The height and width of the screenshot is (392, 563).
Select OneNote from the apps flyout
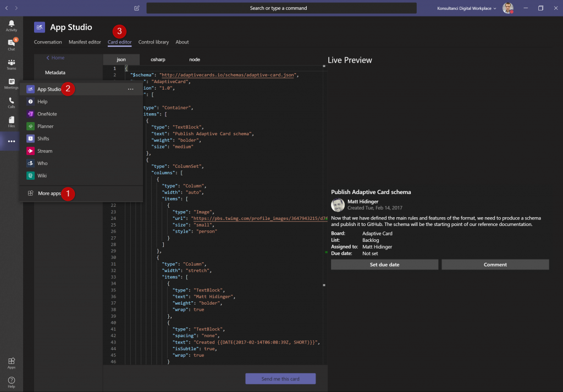pyautogui.click(x=47, y=114)
